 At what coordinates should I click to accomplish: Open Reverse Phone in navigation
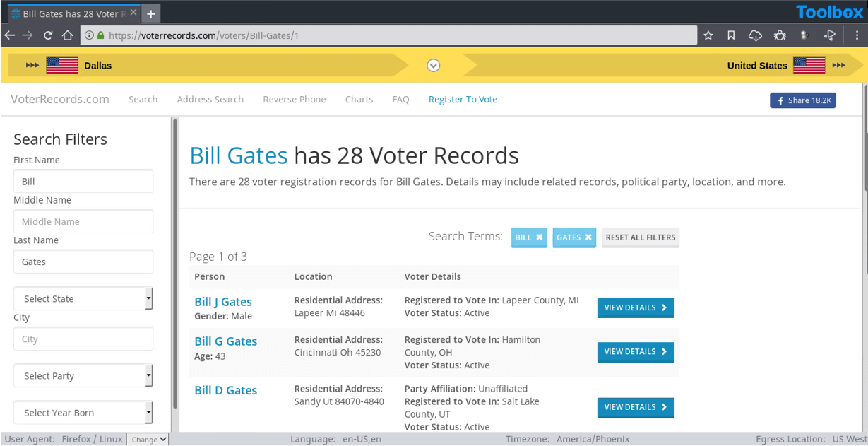[295, 100]
